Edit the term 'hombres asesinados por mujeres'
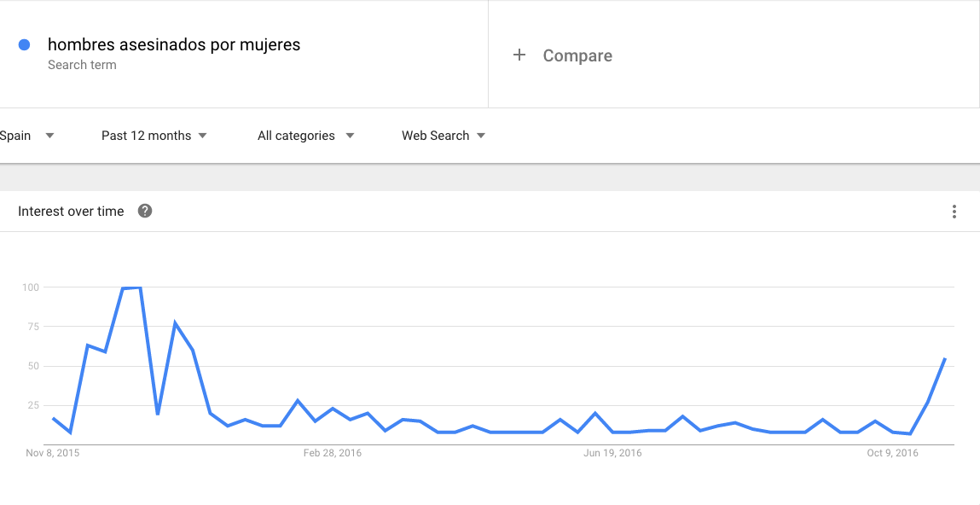980x505 pixels. coord(174,45)
